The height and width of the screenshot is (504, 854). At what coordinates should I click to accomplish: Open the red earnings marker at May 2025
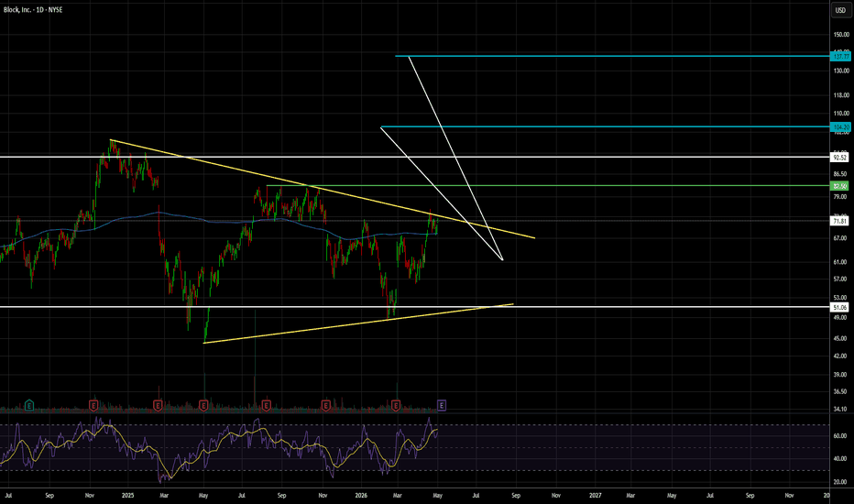click(203, 405)
